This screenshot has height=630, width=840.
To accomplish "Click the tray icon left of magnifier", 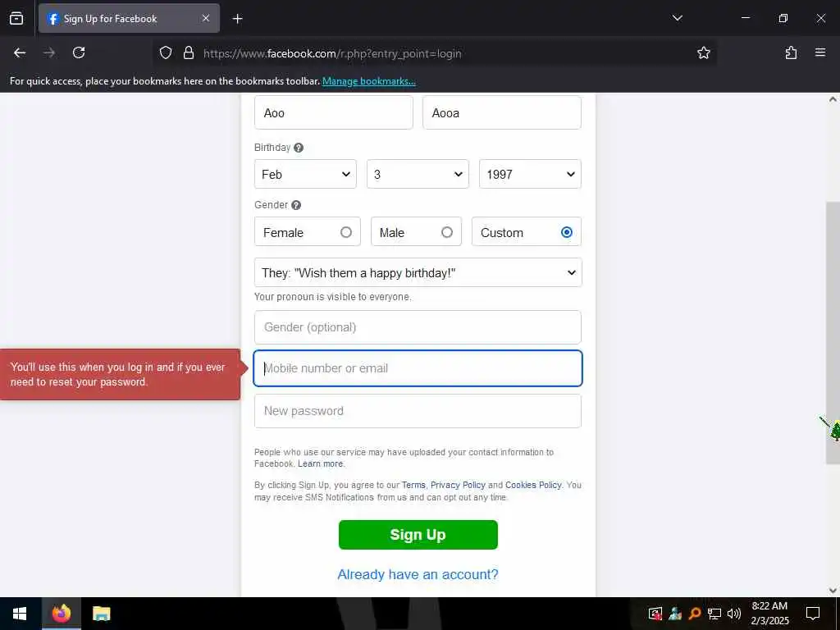I will [675, 614].
